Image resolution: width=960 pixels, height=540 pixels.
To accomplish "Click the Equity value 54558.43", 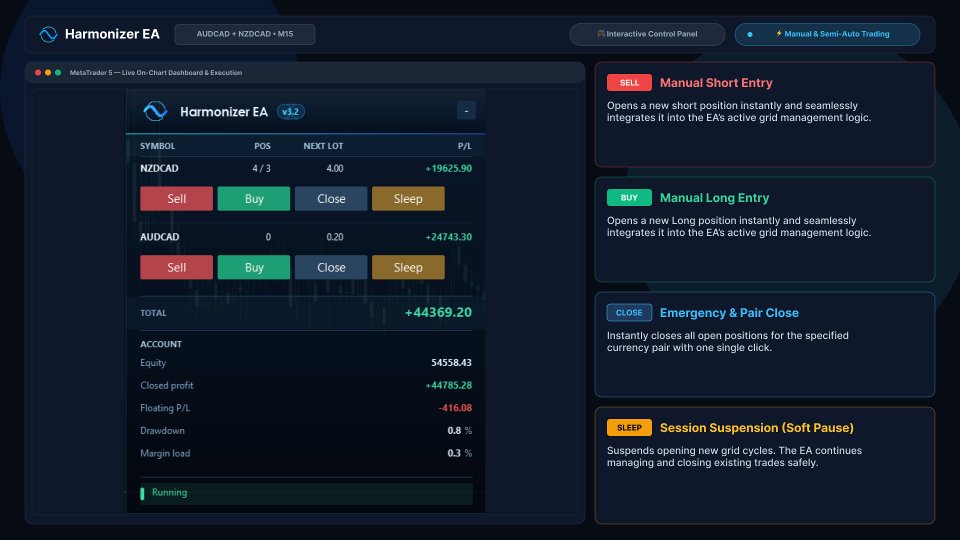I will (x=451, y=362).
